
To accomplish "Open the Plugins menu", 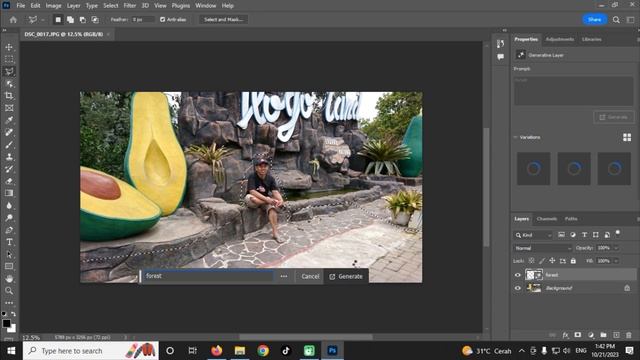I will [x=180, y=6].
